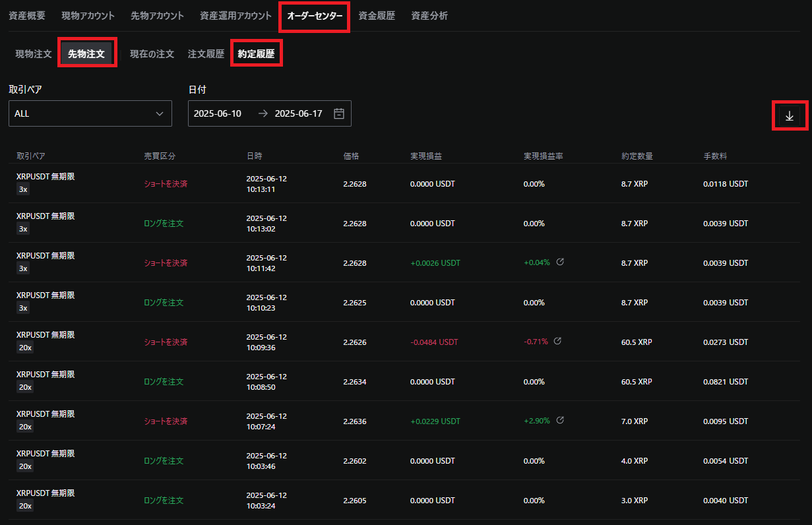Click ショートを決済 in 10:13:11 row

point(166,184)
